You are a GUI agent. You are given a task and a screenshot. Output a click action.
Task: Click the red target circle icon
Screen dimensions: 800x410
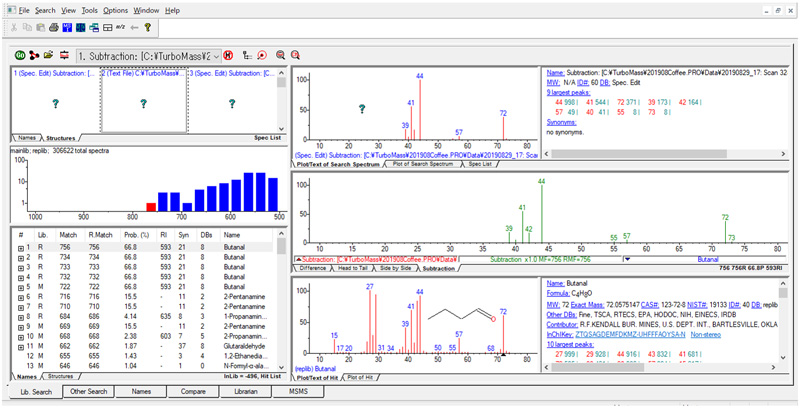262,55
